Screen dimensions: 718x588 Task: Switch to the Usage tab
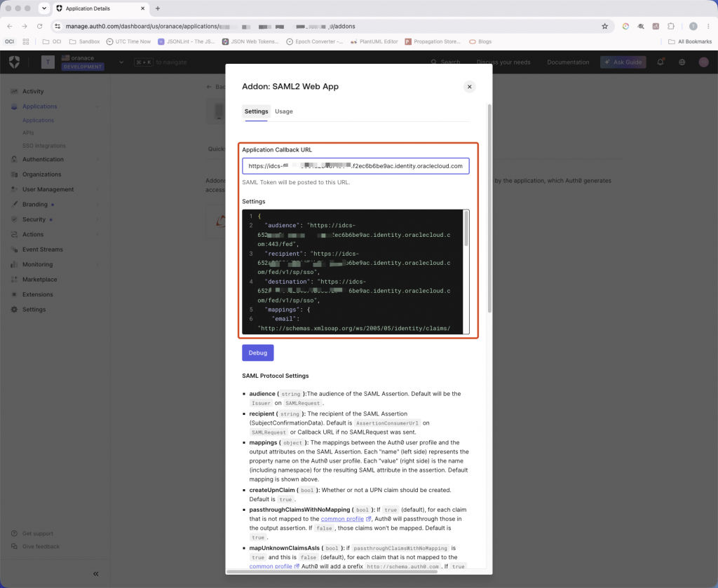pos(284,111)
